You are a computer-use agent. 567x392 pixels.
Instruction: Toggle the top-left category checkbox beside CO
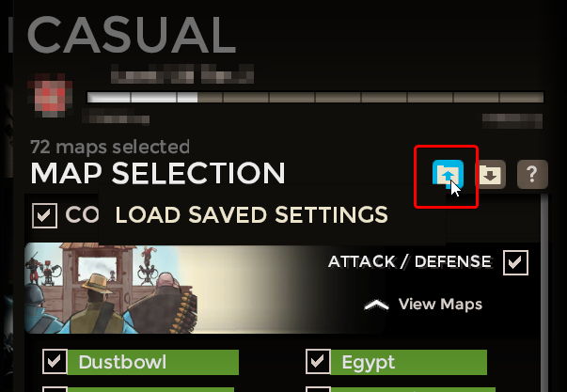[x=44, y=215]
